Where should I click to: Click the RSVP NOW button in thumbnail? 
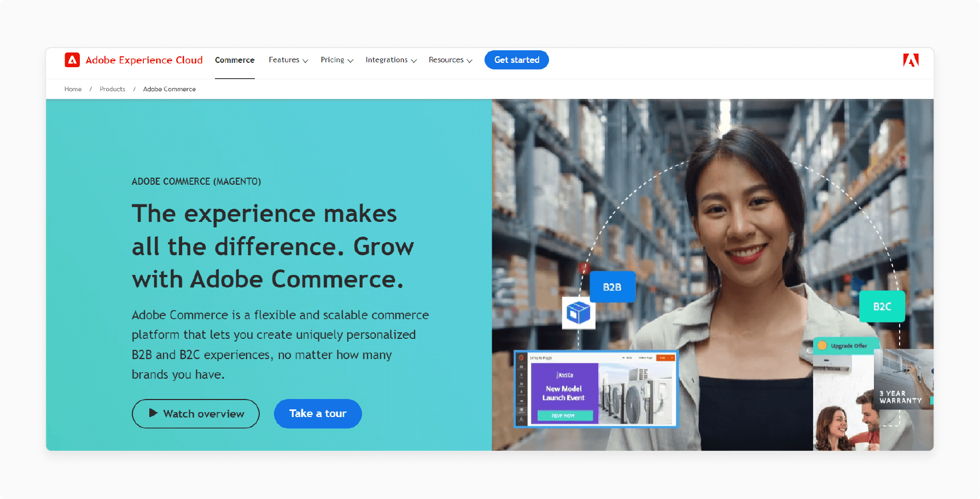(565, 416)
